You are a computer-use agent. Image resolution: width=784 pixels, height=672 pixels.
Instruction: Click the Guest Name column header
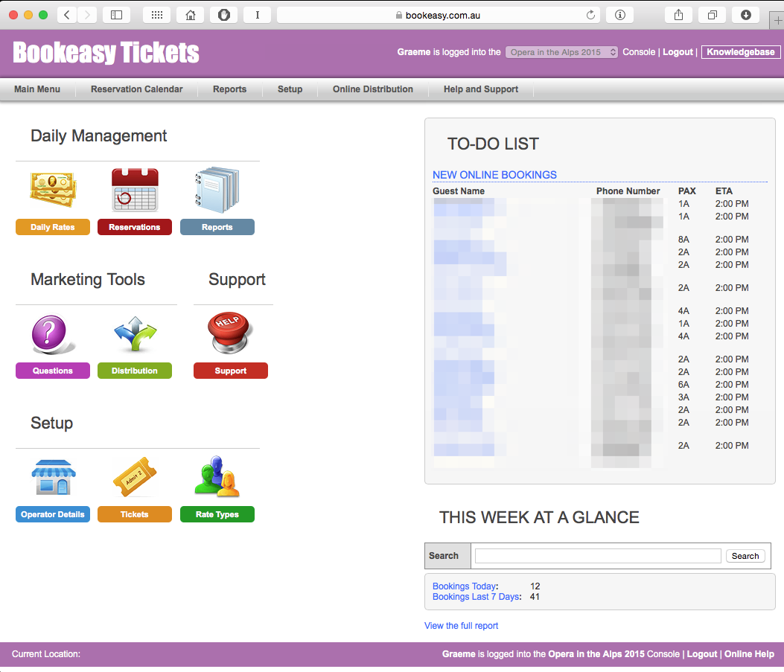pyautogui.click(x=459, y=191)
